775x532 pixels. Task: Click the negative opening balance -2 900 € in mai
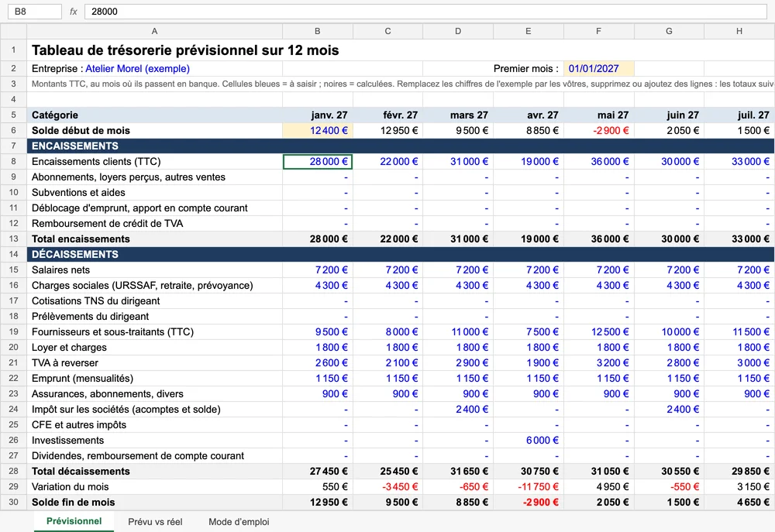pos(598,130)
